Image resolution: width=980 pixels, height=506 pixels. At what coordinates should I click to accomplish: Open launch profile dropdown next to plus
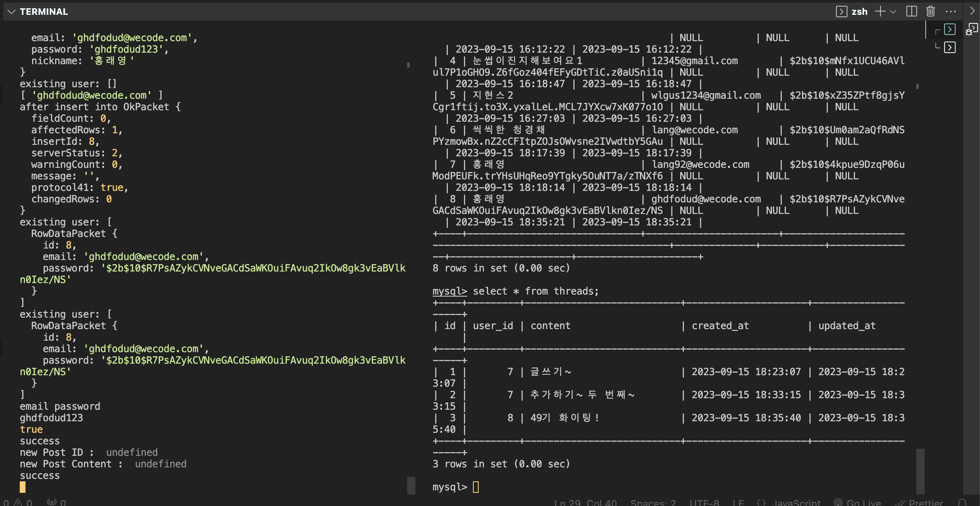click(893, 12)
